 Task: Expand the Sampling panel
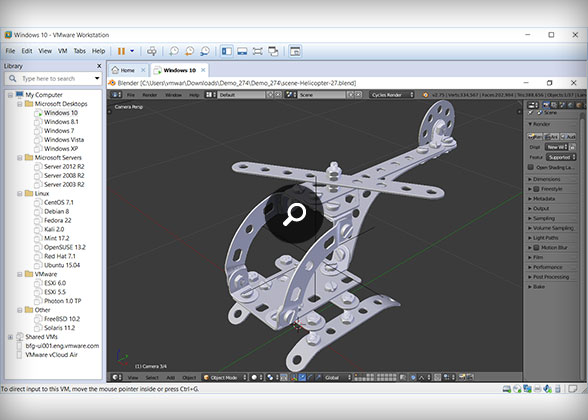point(552,218)
